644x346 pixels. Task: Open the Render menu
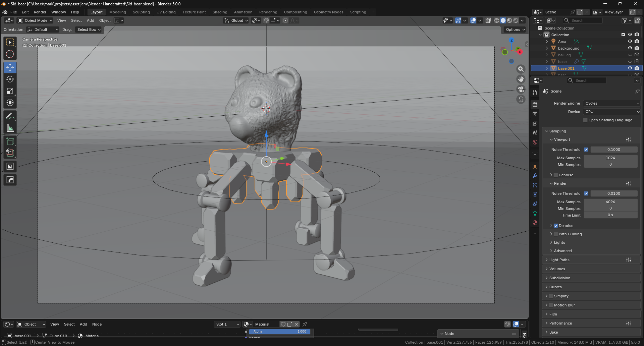[x=40, y=12]
